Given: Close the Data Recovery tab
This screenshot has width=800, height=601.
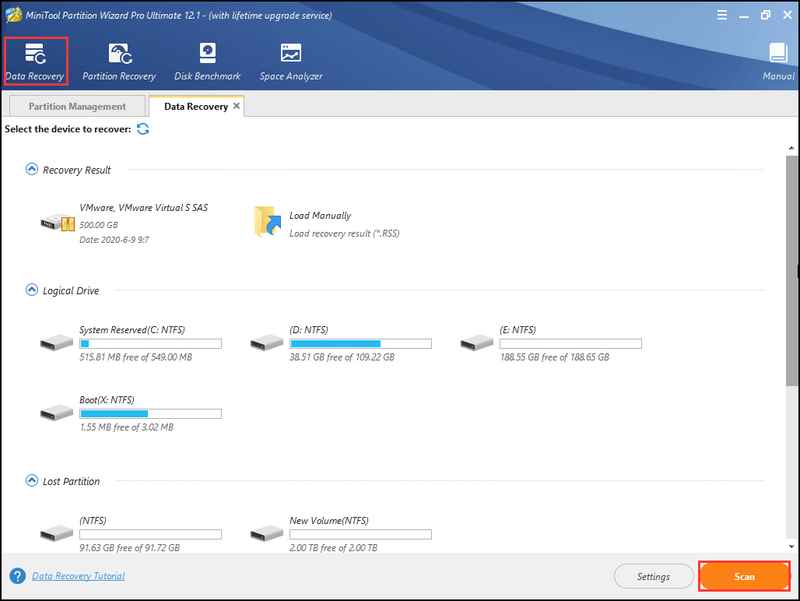Looking at the screenshot, I should pos(236,106).
